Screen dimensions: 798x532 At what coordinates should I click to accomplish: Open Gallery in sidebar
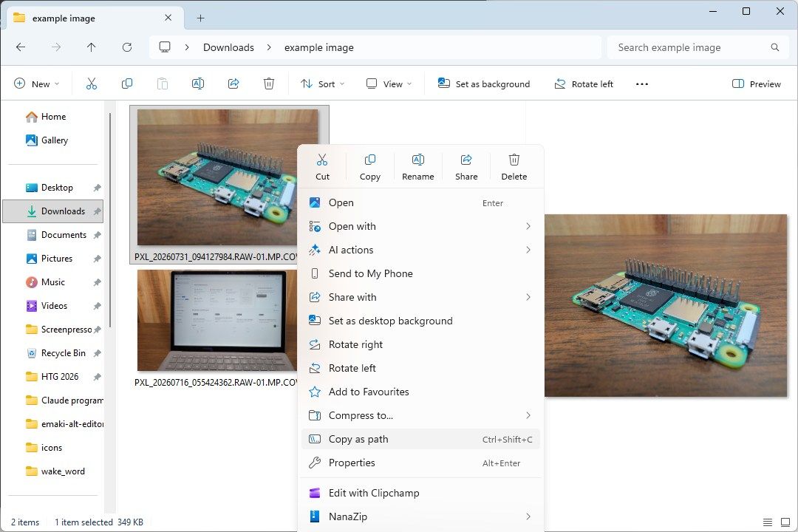click(x=54, y=140)
